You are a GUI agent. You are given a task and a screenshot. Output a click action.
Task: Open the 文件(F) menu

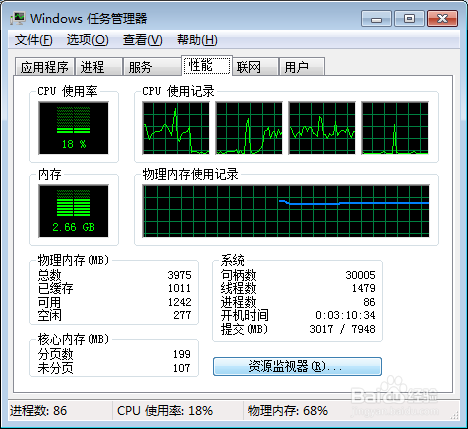click(33, 40)
